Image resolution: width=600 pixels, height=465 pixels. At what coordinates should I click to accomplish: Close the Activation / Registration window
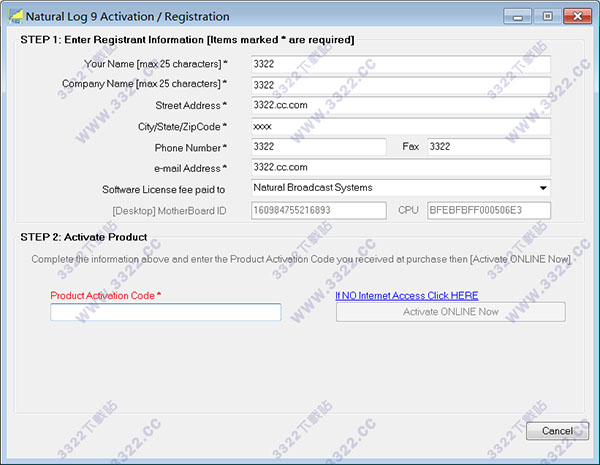coord(577,16)
